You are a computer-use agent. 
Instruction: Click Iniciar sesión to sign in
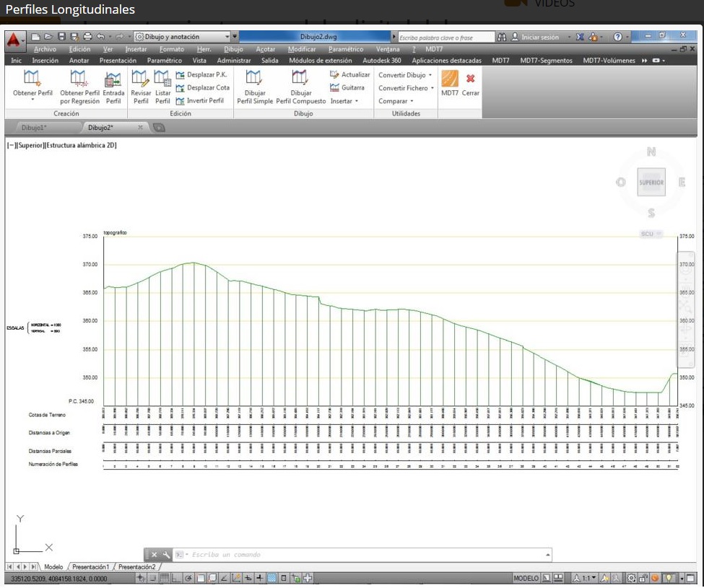point(539,37)
